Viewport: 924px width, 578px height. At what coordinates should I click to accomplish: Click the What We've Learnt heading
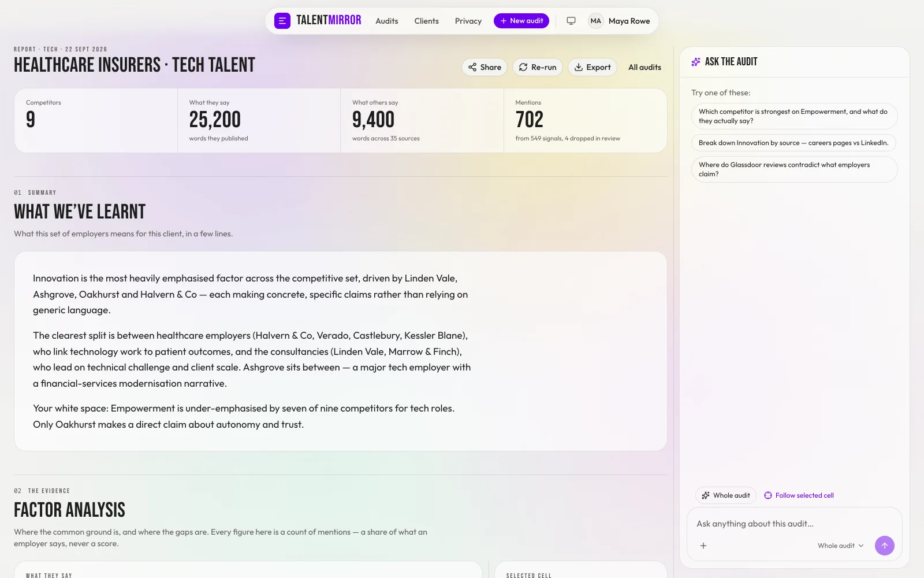(x=80, y=212)
